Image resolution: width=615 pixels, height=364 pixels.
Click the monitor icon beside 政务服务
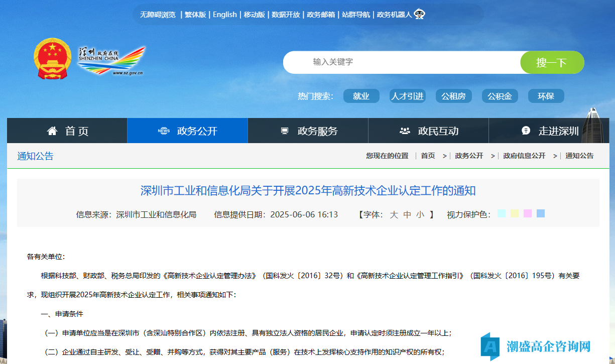285,131
